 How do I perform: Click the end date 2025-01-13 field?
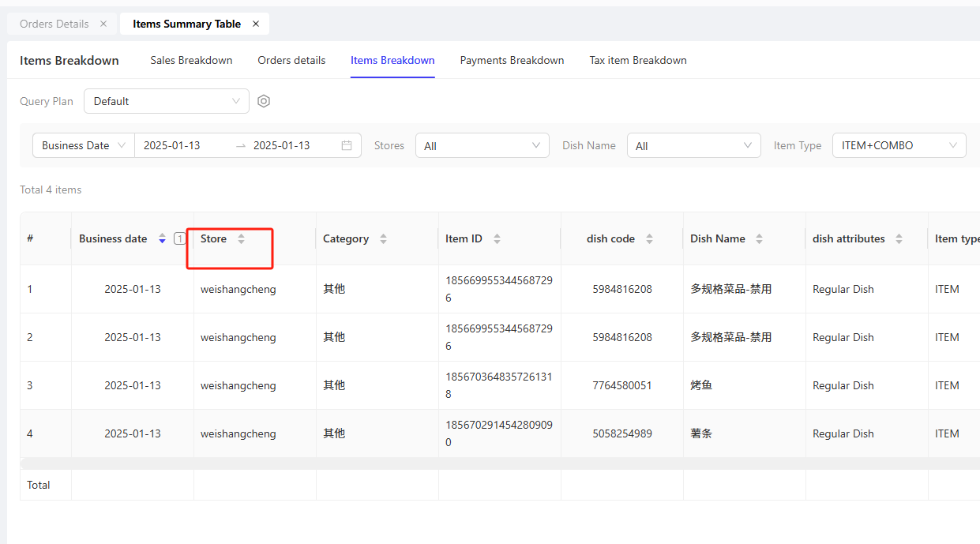(x=282, y=145)
